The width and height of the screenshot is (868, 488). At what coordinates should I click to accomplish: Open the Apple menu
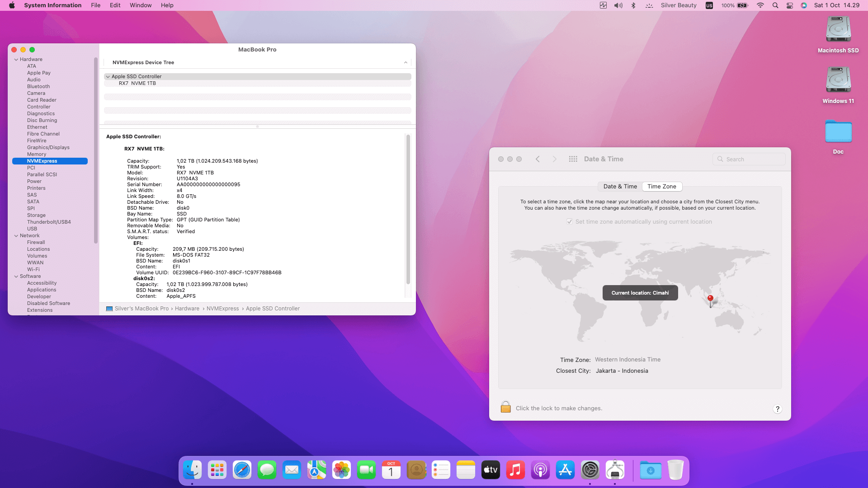[12, 5]
